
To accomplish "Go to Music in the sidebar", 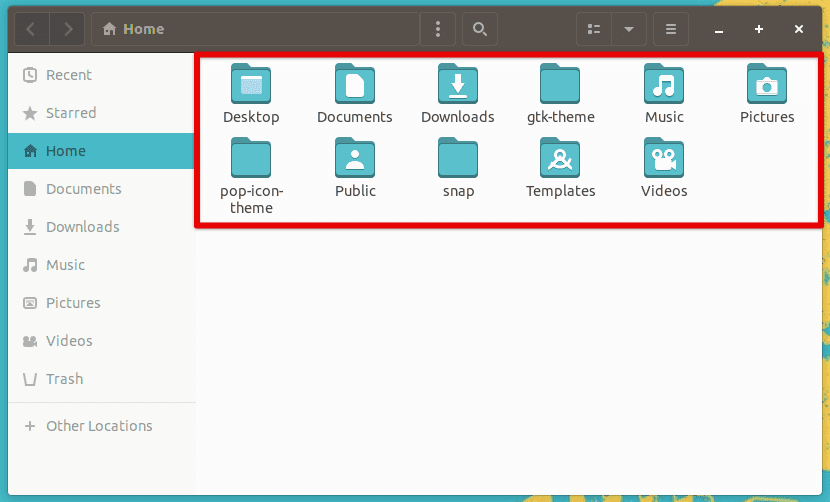I will click(102, 265).
